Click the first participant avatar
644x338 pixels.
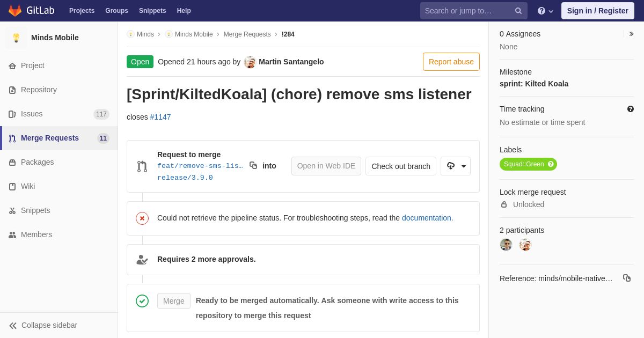tap(506, 245)
